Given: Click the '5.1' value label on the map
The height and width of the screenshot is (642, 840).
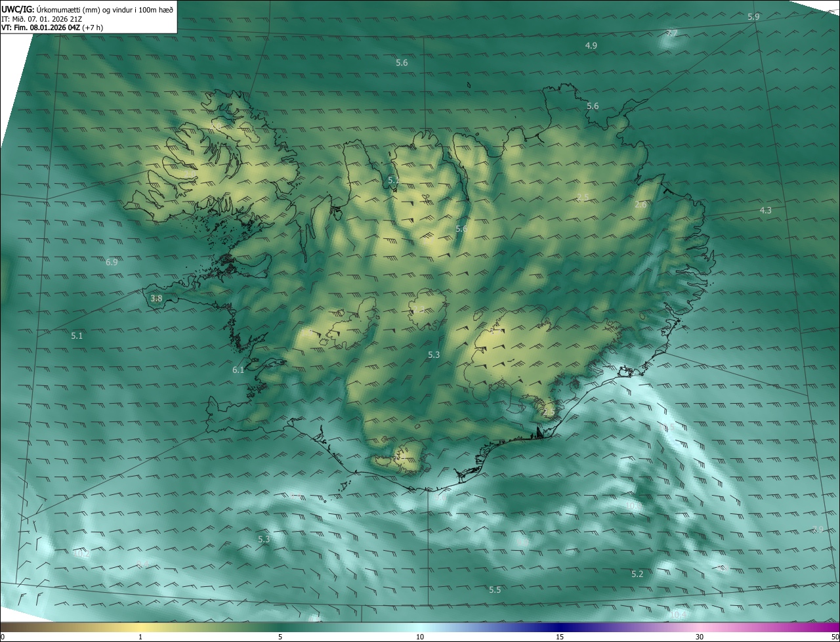Looking at the screenshot, I should coord(77,335).
